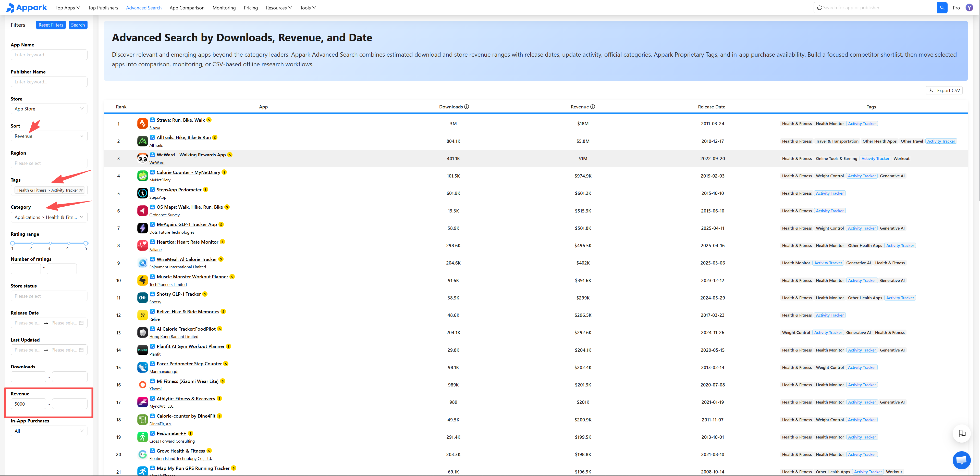The image size is (980, 476).
Task: Click the rating range right slider handle
Action: [x=86, y=243]
